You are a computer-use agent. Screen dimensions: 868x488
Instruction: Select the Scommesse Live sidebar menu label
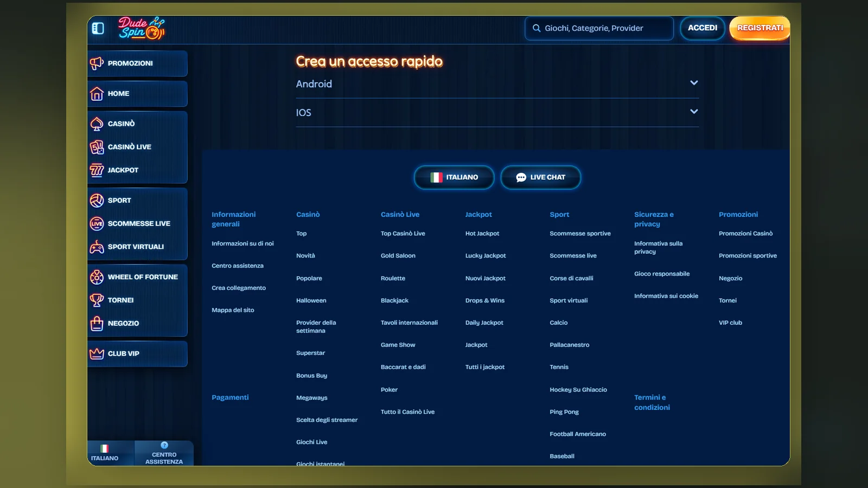click(139, 223)
